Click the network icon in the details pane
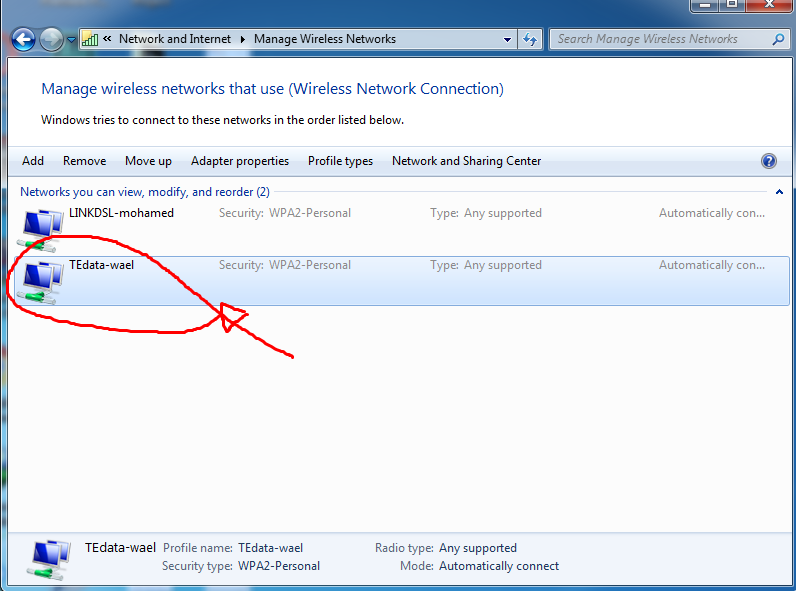 pos(49,560)
